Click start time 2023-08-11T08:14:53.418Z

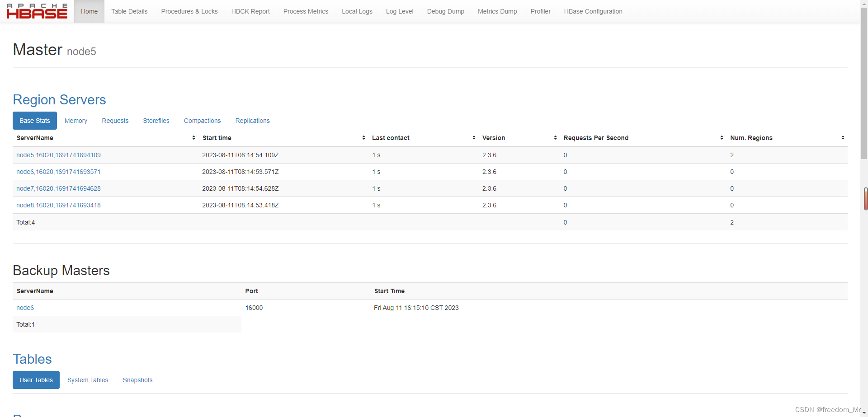point(241,205)
